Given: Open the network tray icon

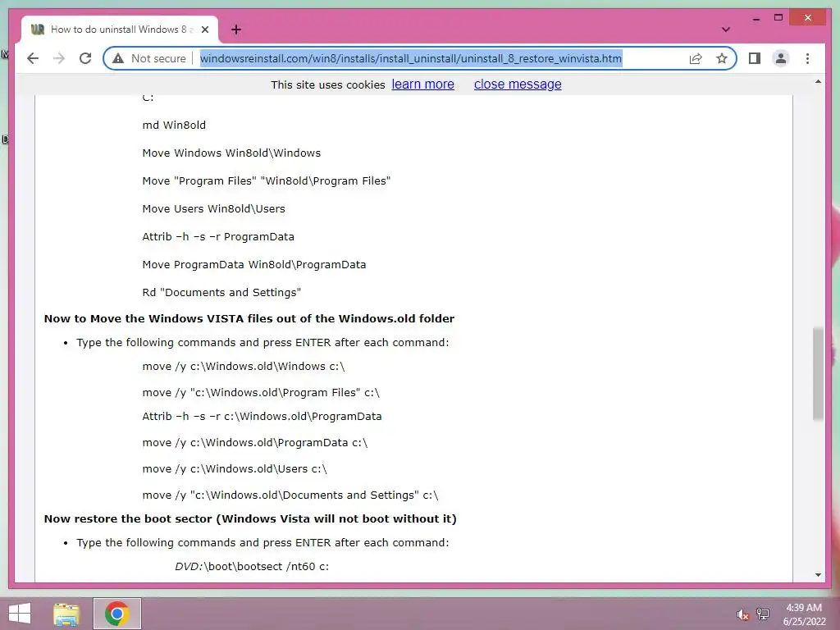Looking at the screenshot, I should tap(763, 614).
